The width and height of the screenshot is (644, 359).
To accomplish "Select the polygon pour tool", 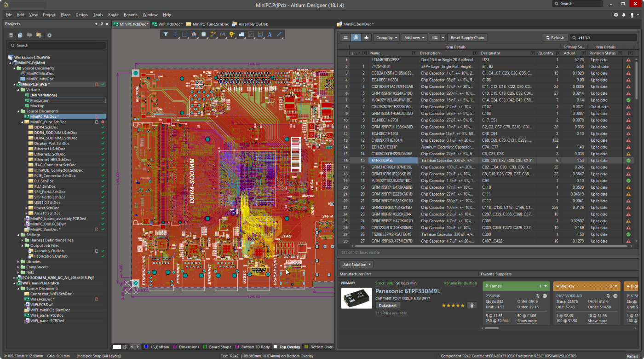I will pos(241,35).
